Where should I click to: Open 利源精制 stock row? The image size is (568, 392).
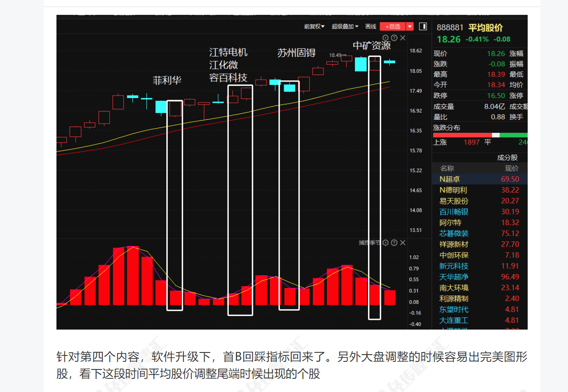[x=480, y=299]
